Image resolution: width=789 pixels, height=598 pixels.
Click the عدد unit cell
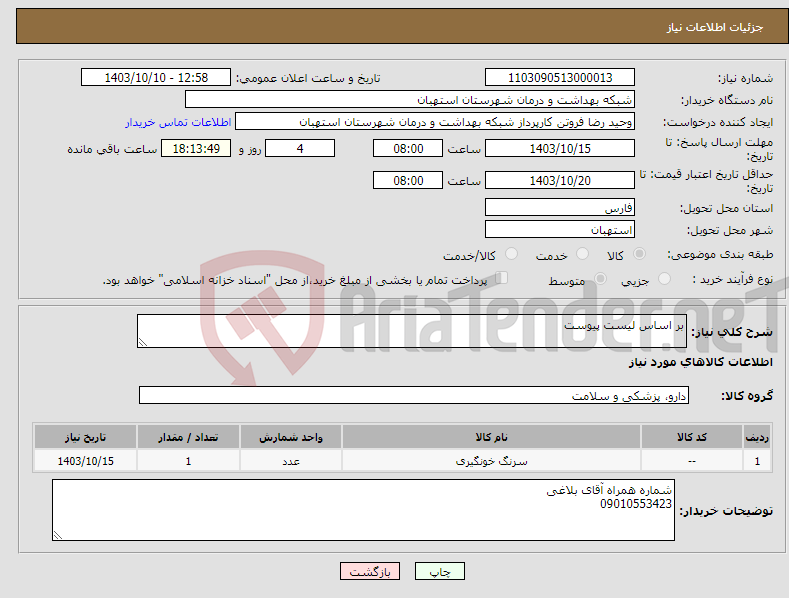point(291,461)
